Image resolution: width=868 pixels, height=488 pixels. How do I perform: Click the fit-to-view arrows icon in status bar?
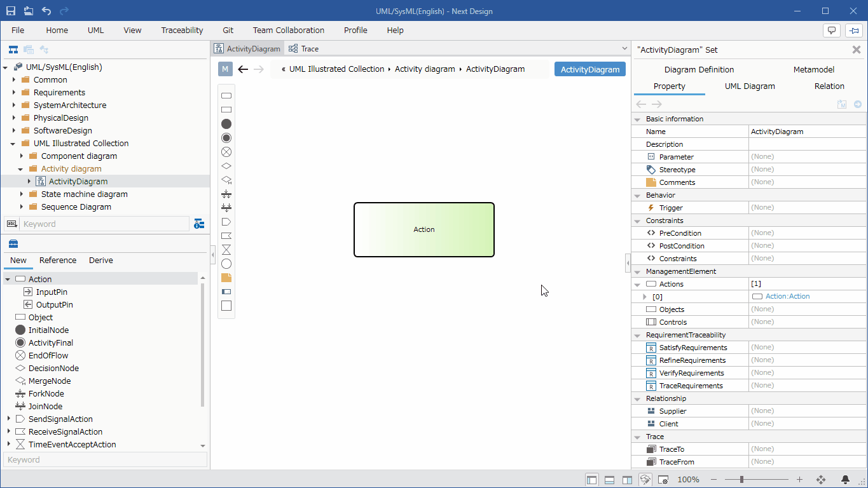tap(820, 480)
